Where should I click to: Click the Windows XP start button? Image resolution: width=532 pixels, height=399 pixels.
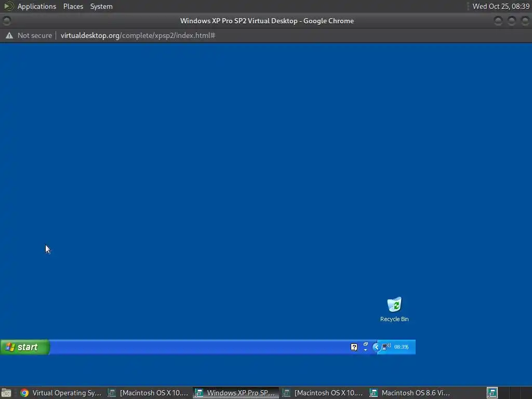(25, 347)
